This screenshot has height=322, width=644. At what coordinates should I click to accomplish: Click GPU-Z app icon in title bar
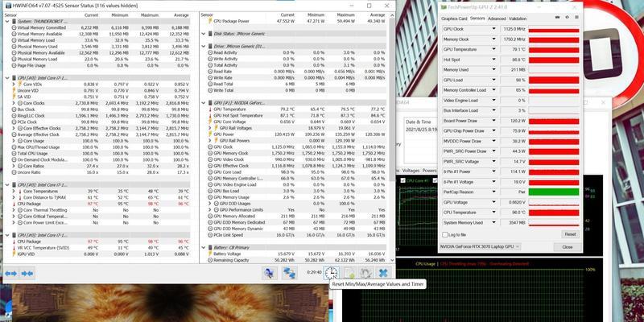click(444, 7)
